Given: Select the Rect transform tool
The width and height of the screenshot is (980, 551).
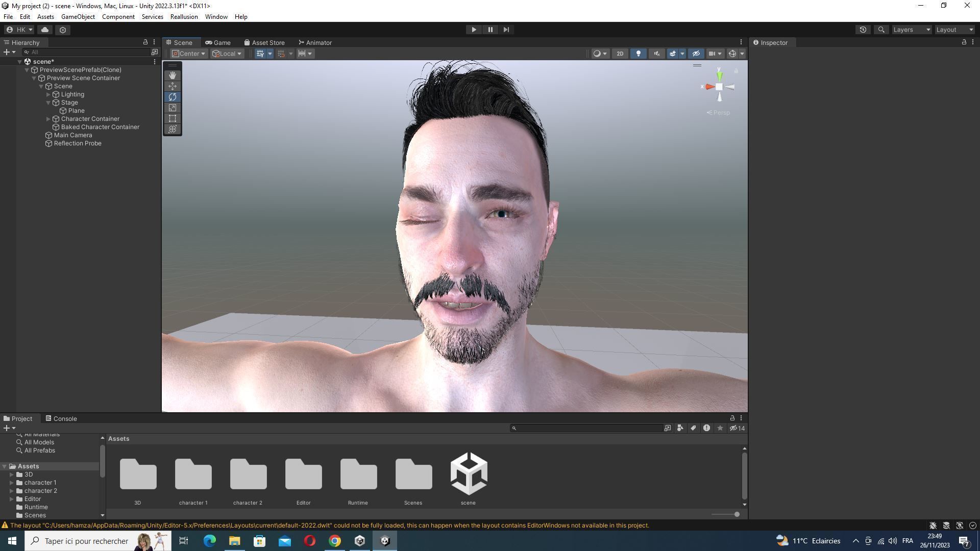Looking at the screenshot, I should coord(173,118).
